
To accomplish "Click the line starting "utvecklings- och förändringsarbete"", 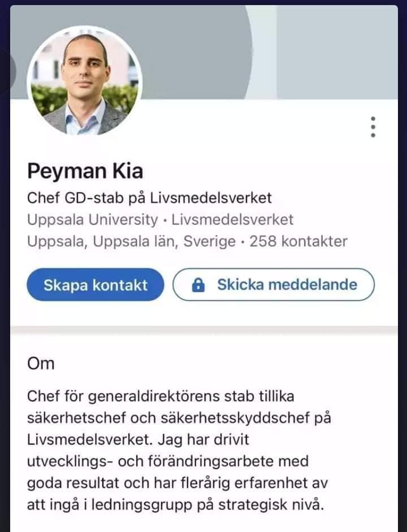I will coord(168,461).
